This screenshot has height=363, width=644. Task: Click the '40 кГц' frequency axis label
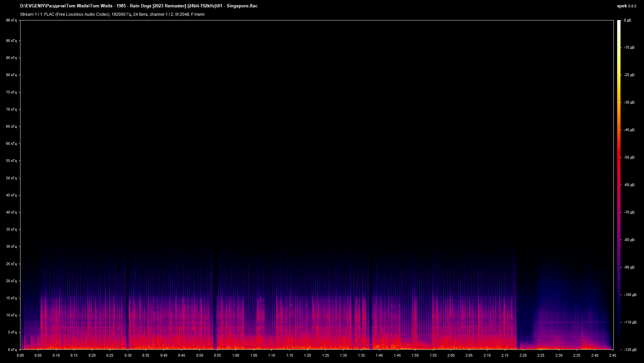pyautogui.click(x=11, y=213)
